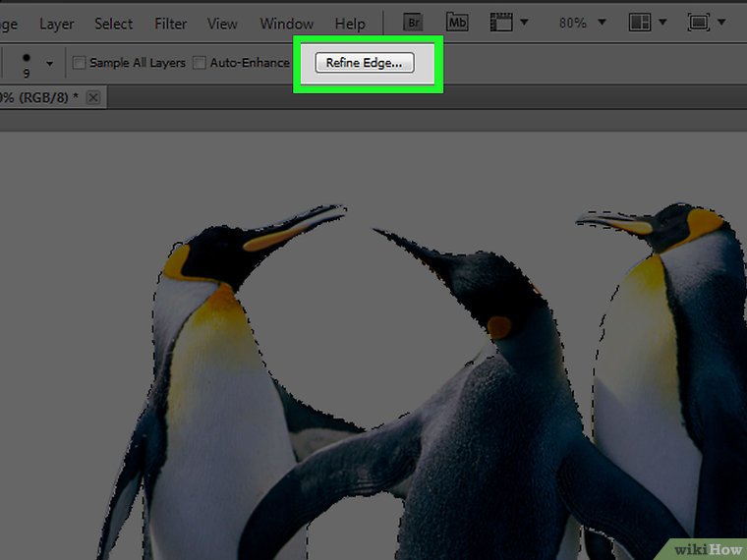Click the View Extras icon
Image resolution: width=747 pixels, height=560 pixels.
pyautogui.click(x=503, y=22)
